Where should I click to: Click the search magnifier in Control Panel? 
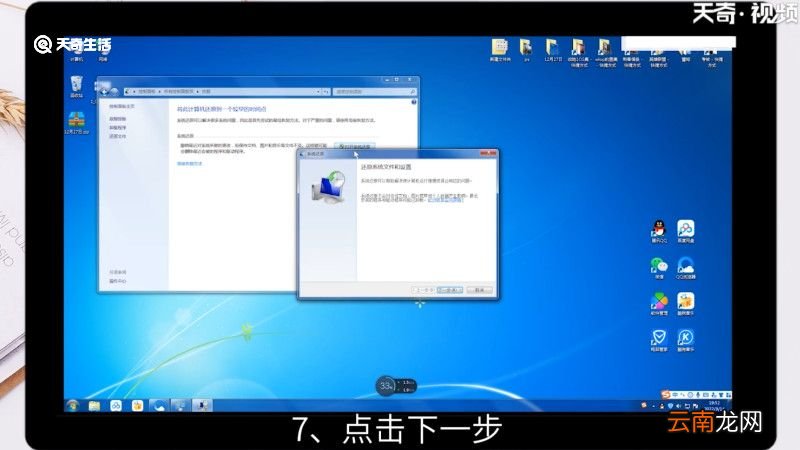413,92
